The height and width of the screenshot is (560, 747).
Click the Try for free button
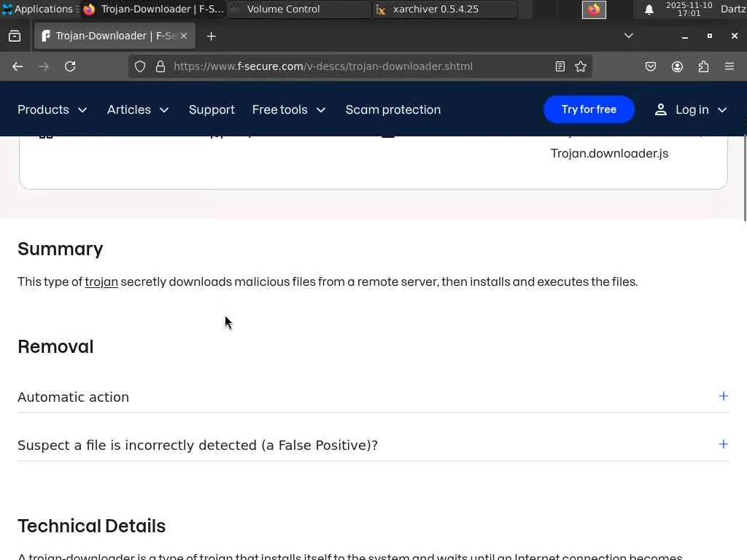(x=589, y=109)
